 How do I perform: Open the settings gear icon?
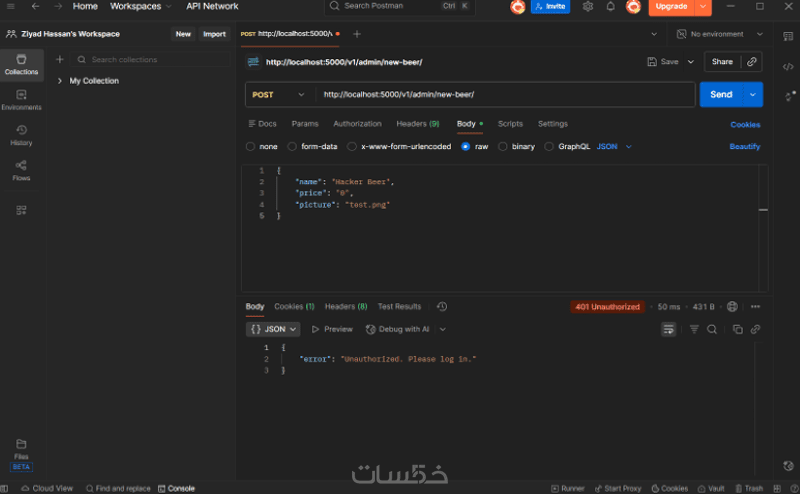(588, 7)
